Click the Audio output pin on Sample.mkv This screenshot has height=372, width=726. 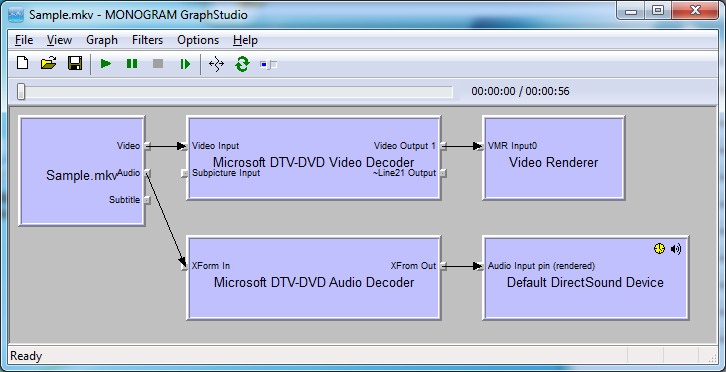click(x=147, y=173)
